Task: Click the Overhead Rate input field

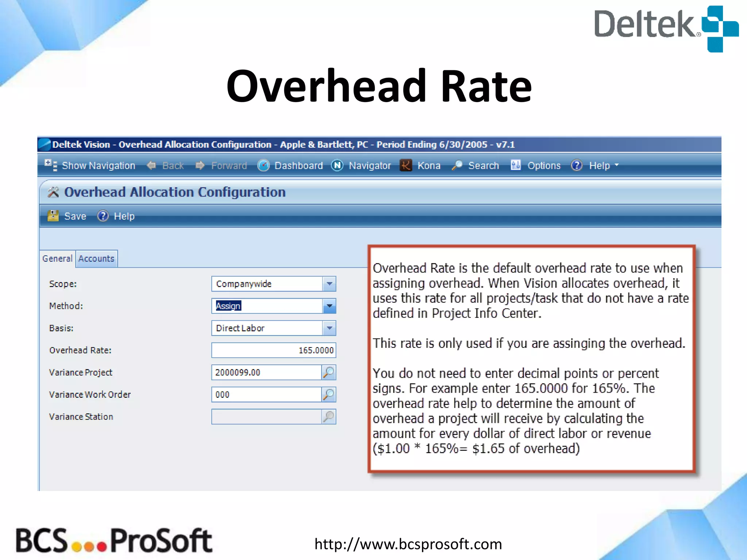Action: 274,350
